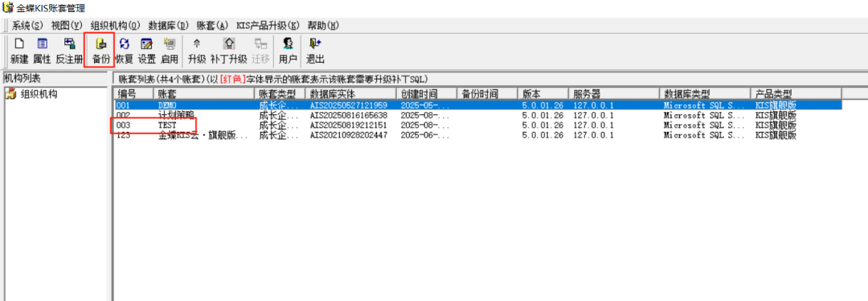Select the 计划策略 account set row
This screenshot has width=868, height=301.
click(x=477, y=115)
